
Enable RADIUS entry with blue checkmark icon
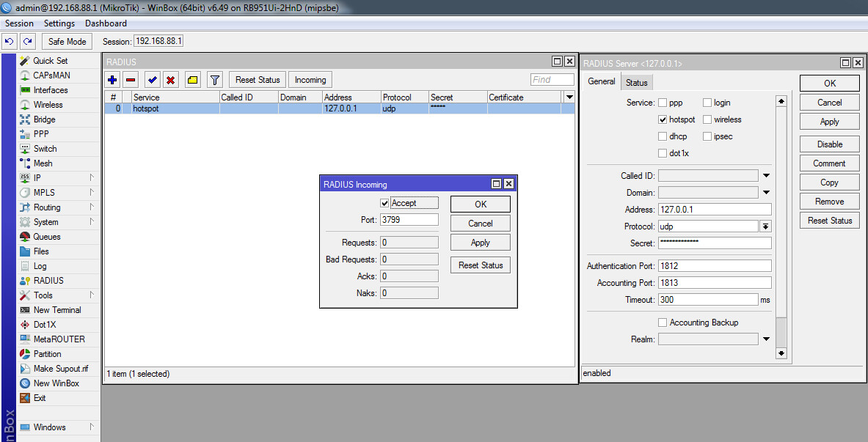click(153, 80)
